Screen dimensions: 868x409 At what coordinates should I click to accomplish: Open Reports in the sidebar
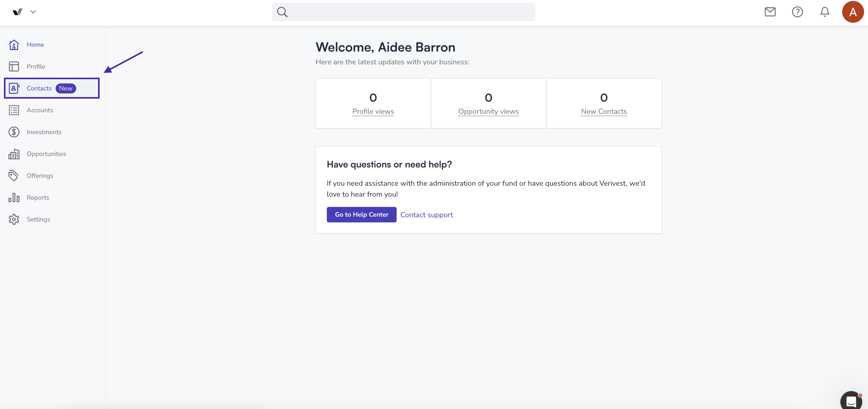coord(38,198)
